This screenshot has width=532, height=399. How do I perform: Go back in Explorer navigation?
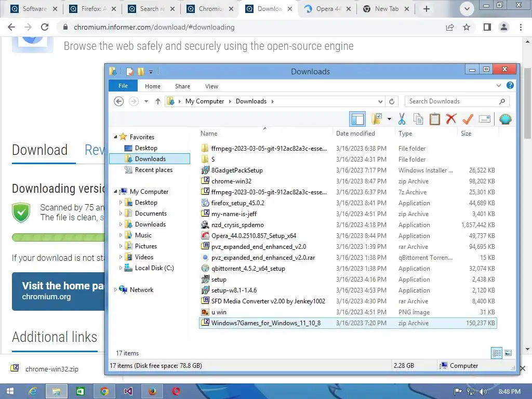pos(119,101)
